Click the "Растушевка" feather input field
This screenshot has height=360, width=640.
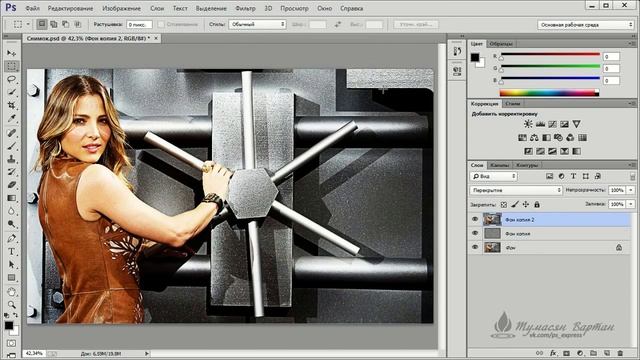139,25
